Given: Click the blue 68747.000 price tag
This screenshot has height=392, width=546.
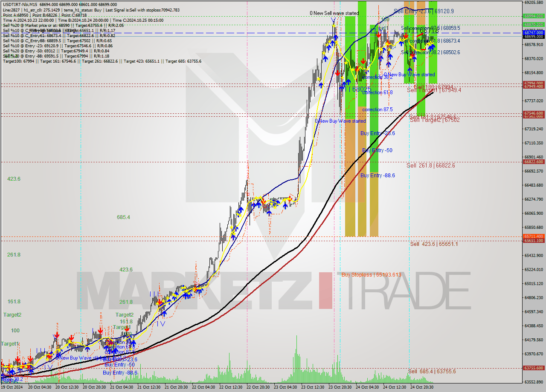Looking at the screenshot, I should (x=534, y=32).
